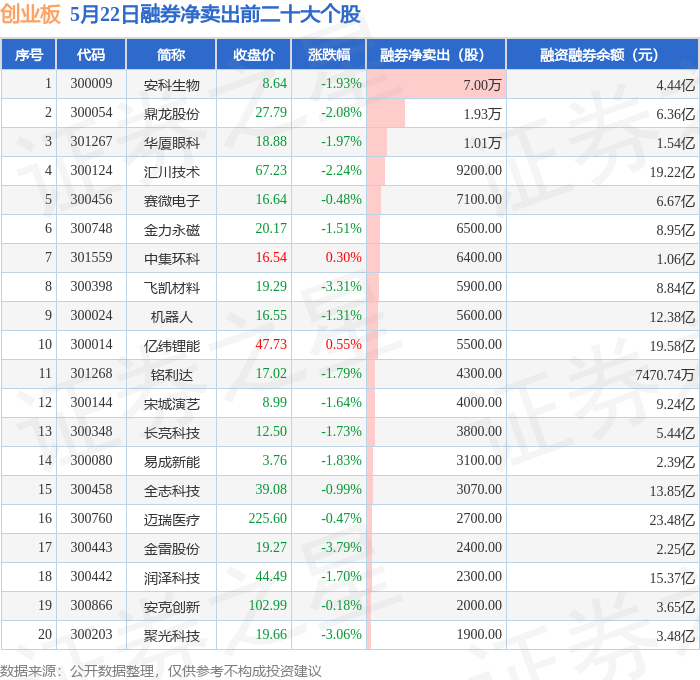Click the -3.79% change value
This screenshot has width=700, height=680.
pyautogui.click(x=341, y=548)
